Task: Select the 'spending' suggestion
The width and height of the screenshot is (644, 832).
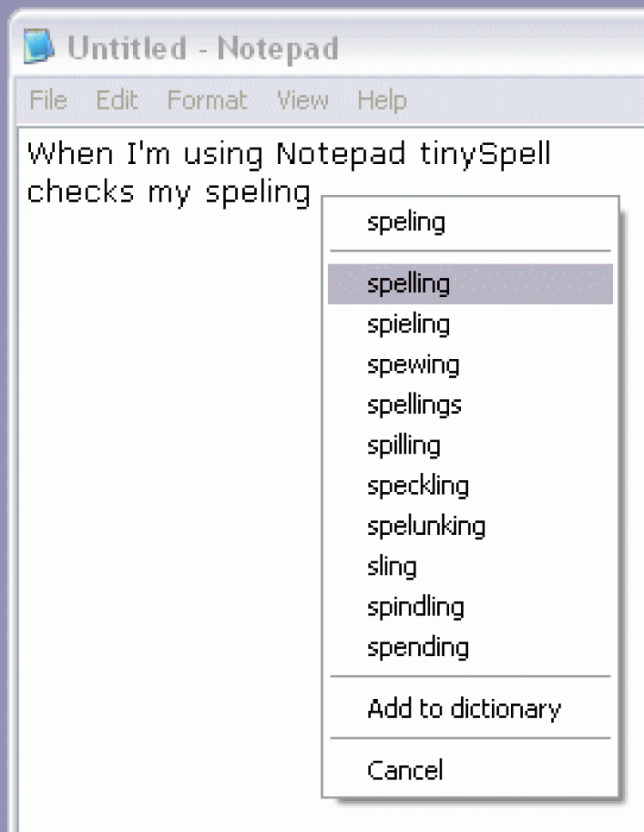Action: (x=418, y=647)
